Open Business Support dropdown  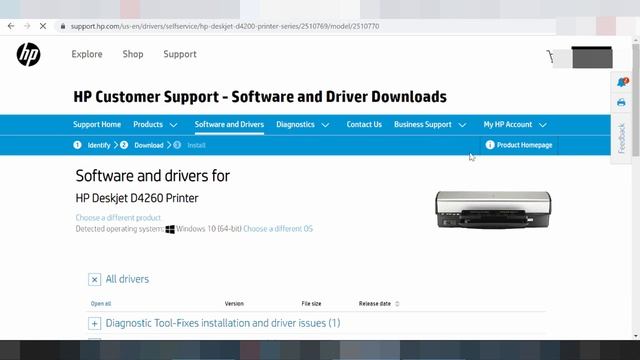[x=430, y=124]
